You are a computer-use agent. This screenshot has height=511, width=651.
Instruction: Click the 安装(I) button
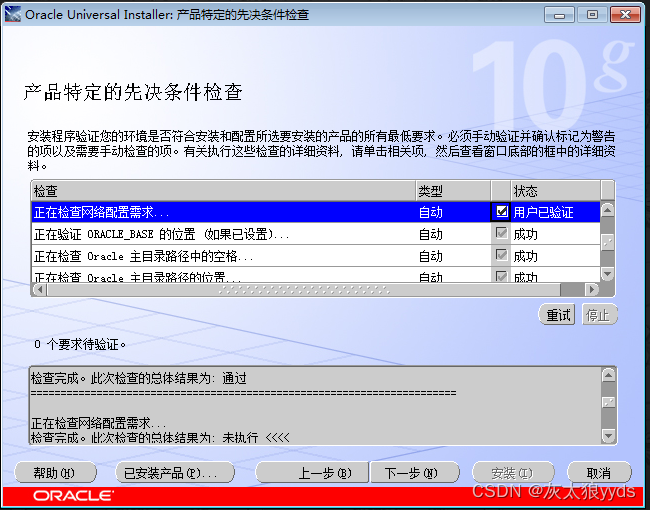pyautogui.click(x=513, y=473)
